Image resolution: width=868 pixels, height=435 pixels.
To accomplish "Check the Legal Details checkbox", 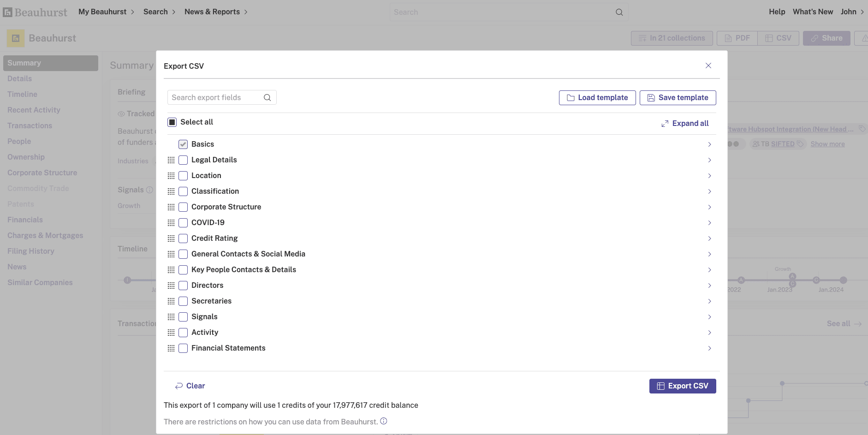I will pos(183,160).
